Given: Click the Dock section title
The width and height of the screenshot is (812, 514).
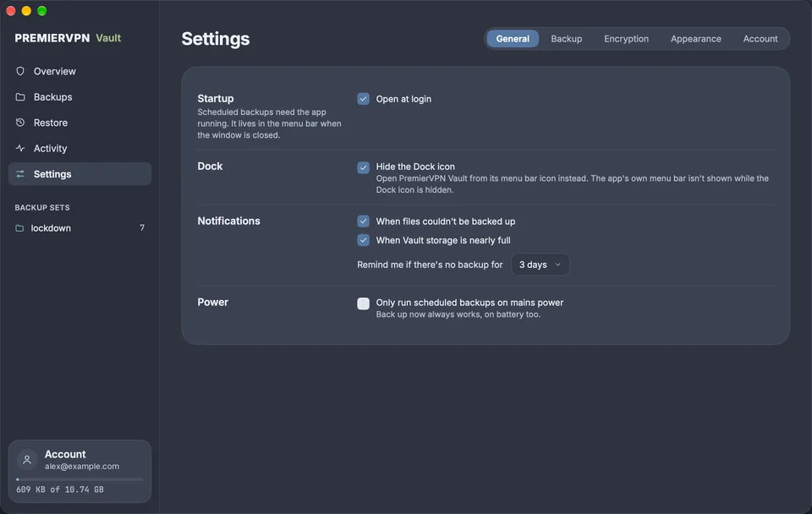Looking at the screenshot, I should (210, 167).
